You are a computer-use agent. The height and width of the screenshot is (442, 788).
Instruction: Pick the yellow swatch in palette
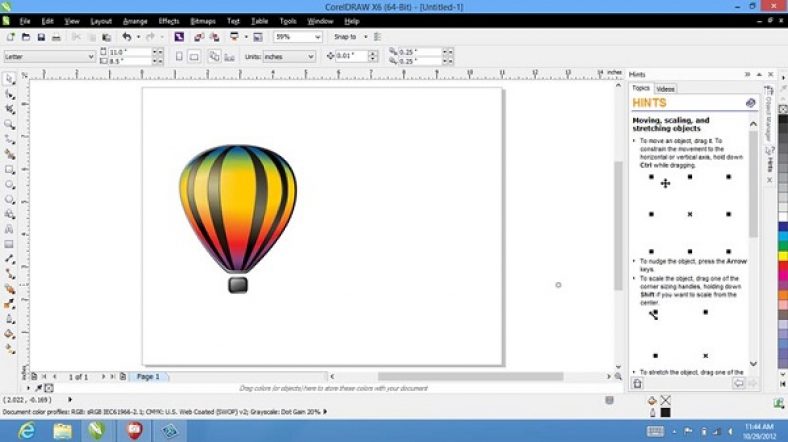click(783, 256)
